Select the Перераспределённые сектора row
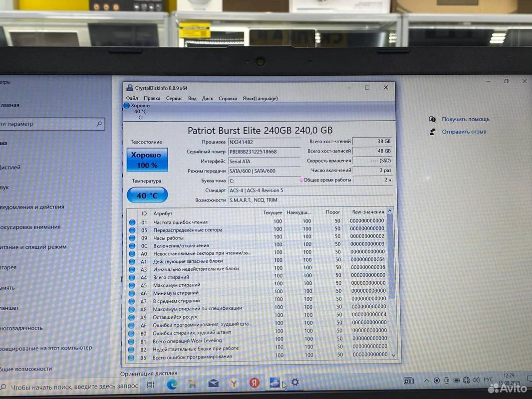This screenshot has height=399, width=532. click(x=257, y=229)
